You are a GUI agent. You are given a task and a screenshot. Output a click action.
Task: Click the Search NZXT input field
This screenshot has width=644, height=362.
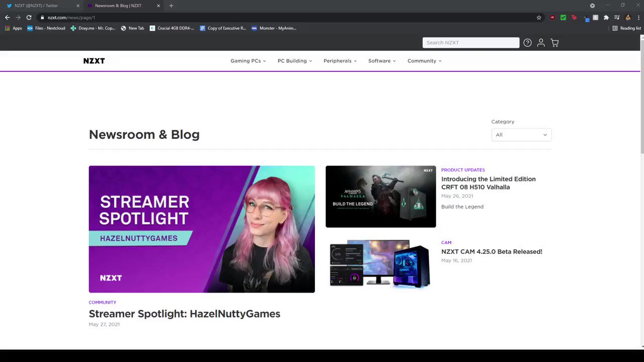(471, 43)
